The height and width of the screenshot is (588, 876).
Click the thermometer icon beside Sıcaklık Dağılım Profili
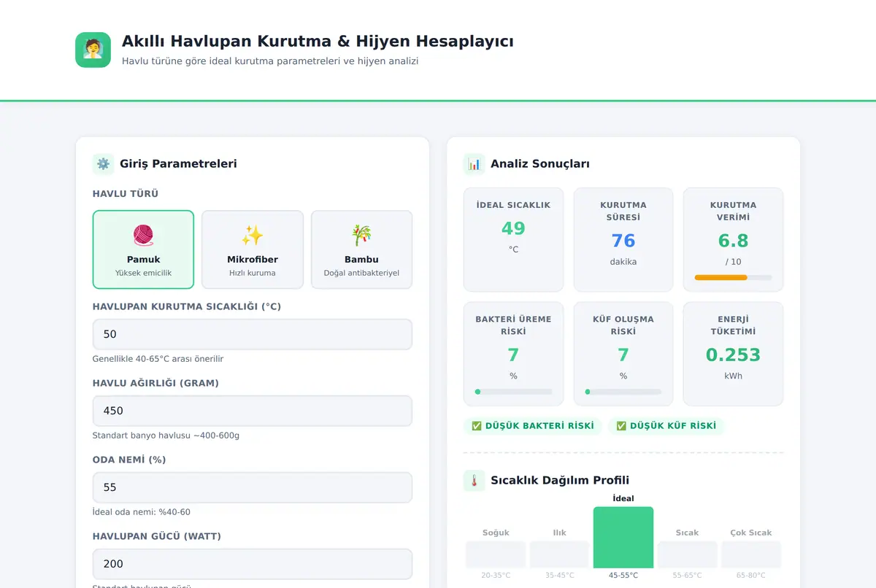pyautogui.click(x=474, y=480)
